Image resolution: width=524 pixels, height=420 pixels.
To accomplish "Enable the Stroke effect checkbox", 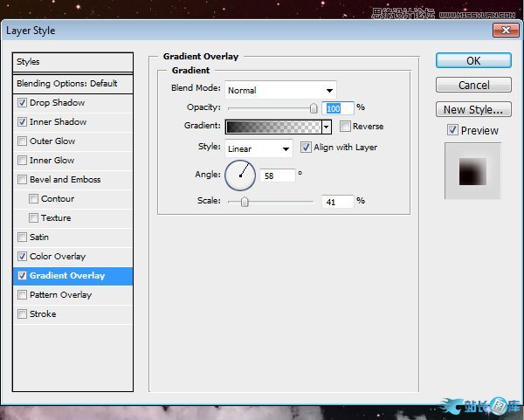I will [22, 314].
